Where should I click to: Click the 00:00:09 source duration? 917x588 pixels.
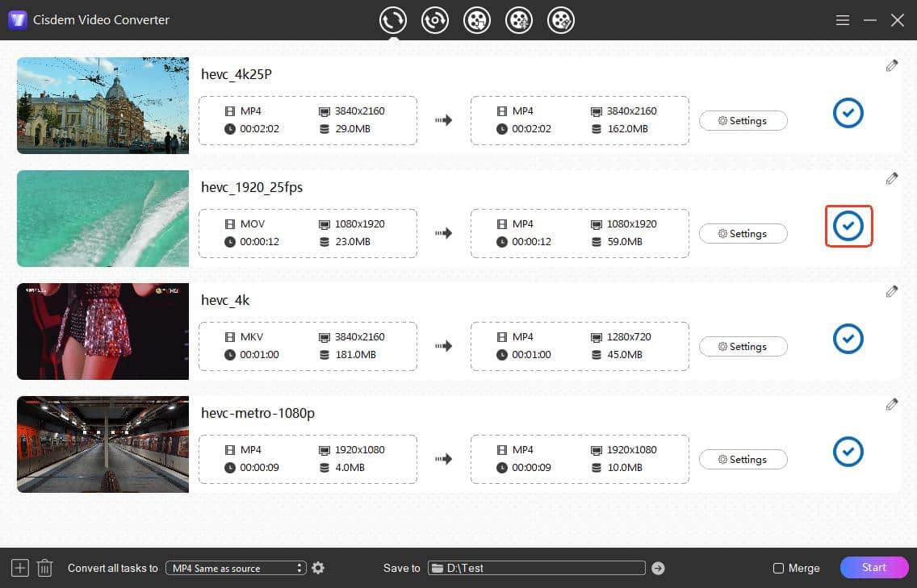(x=259, y=467)
